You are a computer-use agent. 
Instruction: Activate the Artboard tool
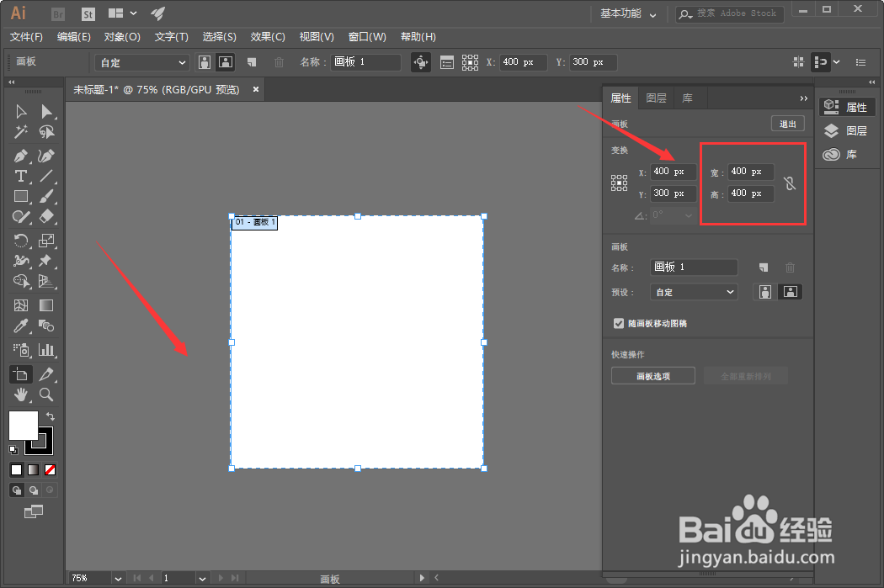[21, 374]
